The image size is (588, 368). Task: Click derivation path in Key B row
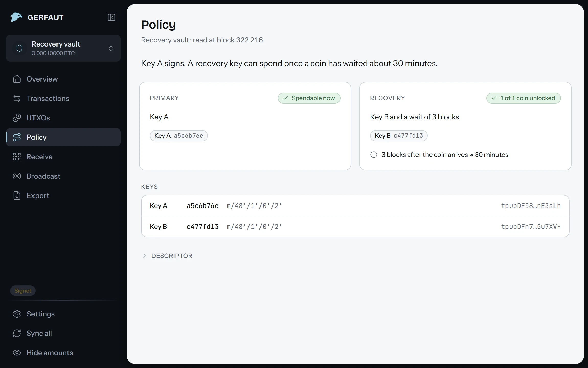coord(254,227)
